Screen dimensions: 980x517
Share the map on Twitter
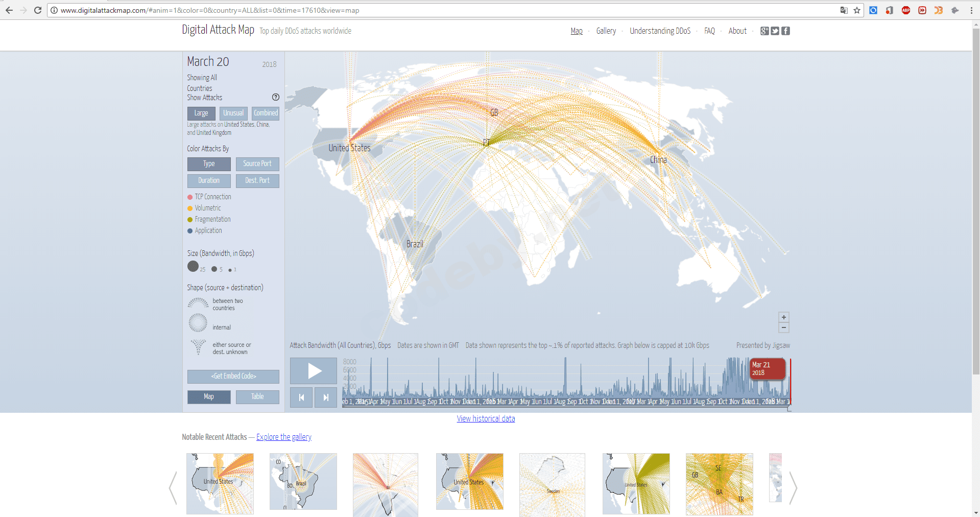click(775, 31)
